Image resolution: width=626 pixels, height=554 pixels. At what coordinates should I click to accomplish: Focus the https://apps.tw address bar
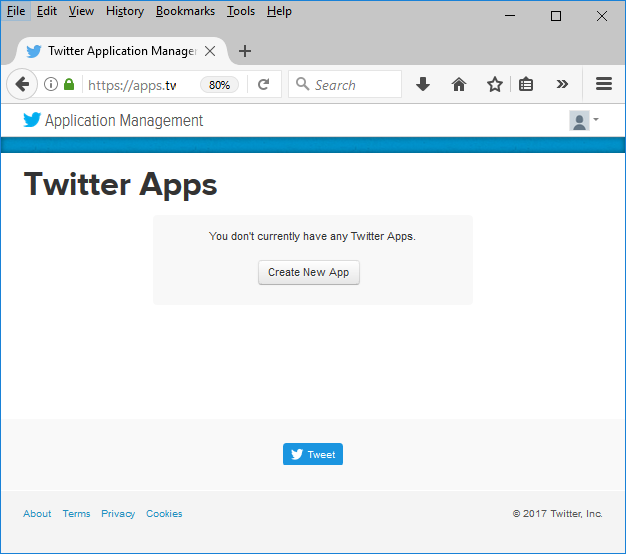(132, 85)
